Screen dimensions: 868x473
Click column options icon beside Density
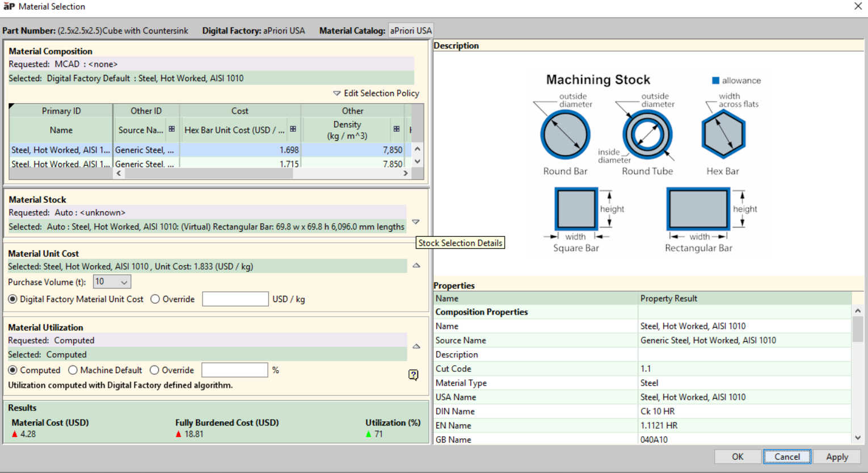(397, 129)
